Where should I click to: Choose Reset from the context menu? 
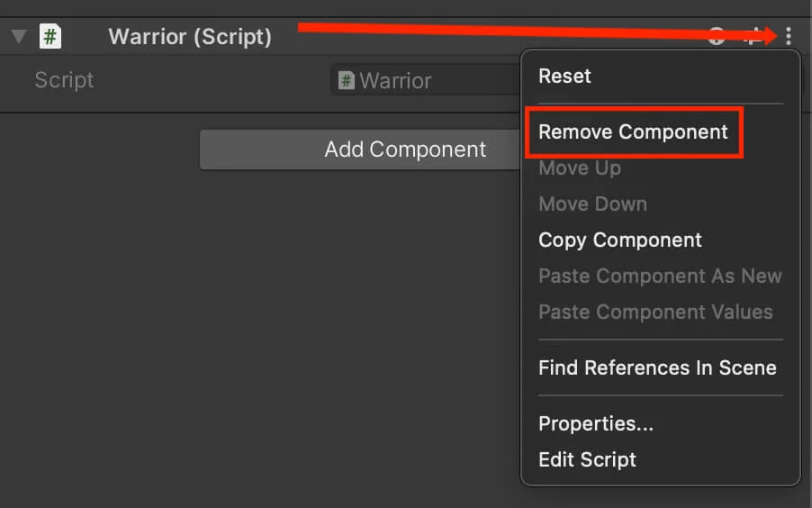pyautogui.click(x=564, y=76)
